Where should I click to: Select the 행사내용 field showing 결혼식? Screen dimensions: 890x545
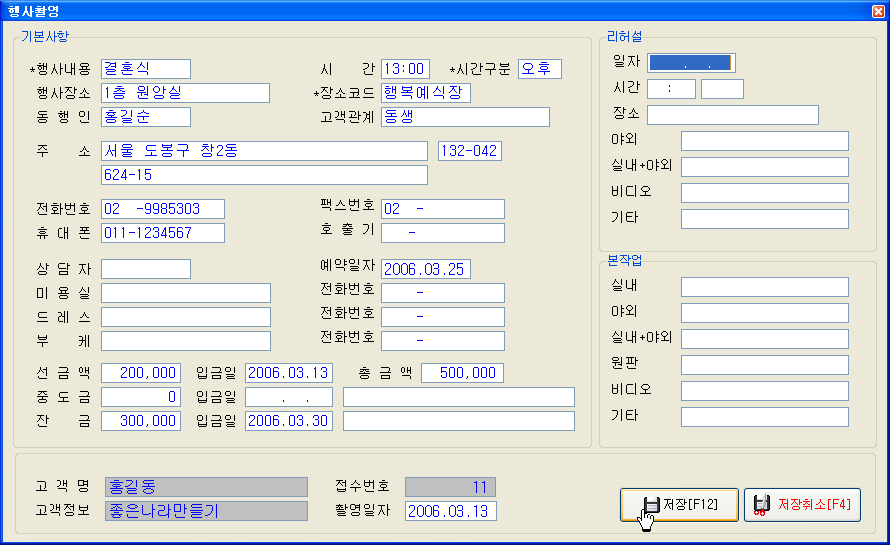(x=146, y=69)
